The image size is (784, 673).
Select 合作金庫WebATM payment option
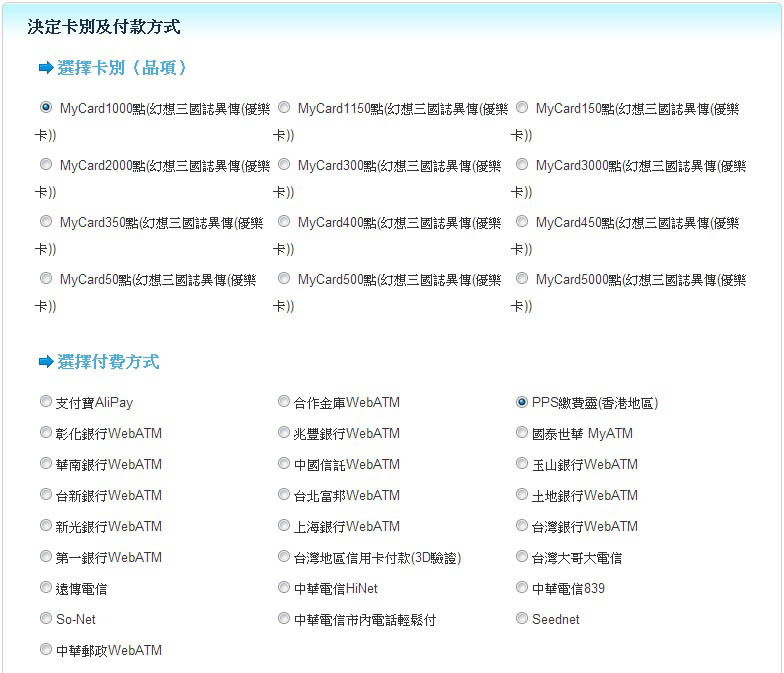[284, 402]
